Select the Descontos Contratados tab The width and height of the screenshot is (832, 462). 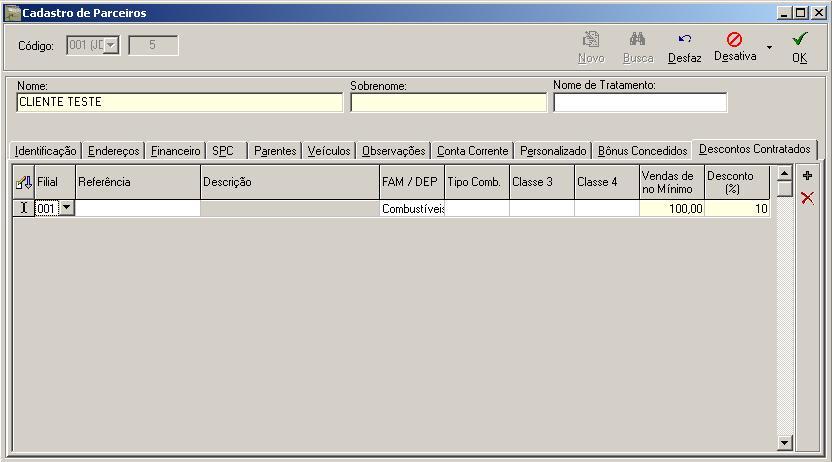[755, 149]
